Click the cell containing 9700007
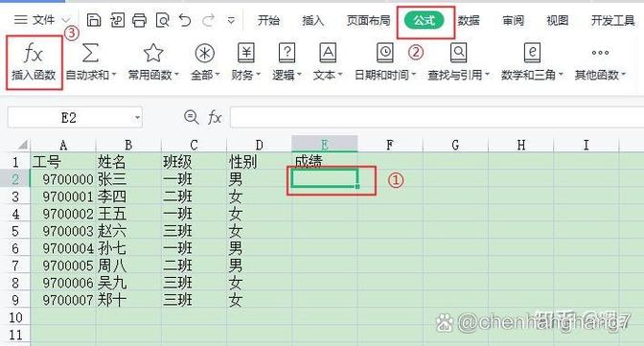This screenshot has height=346, width=644. click(63, 300)
